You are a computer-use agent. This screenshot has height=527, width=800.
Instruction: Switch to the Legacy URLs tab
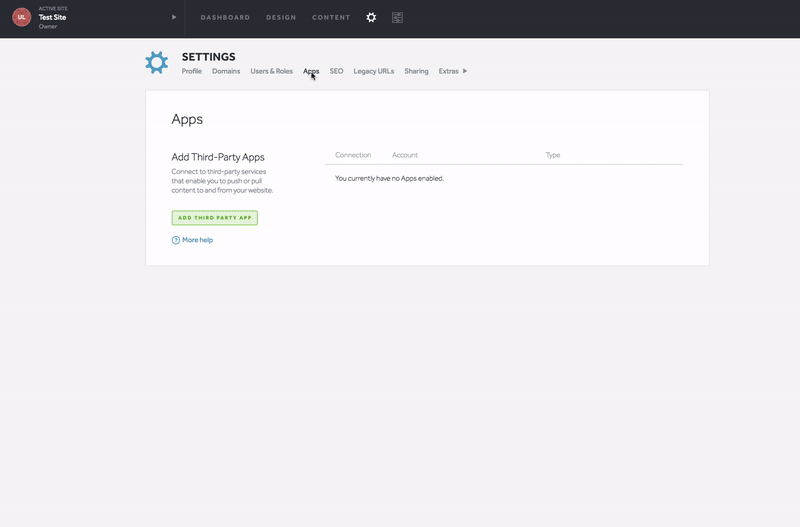tap(373, 71)
